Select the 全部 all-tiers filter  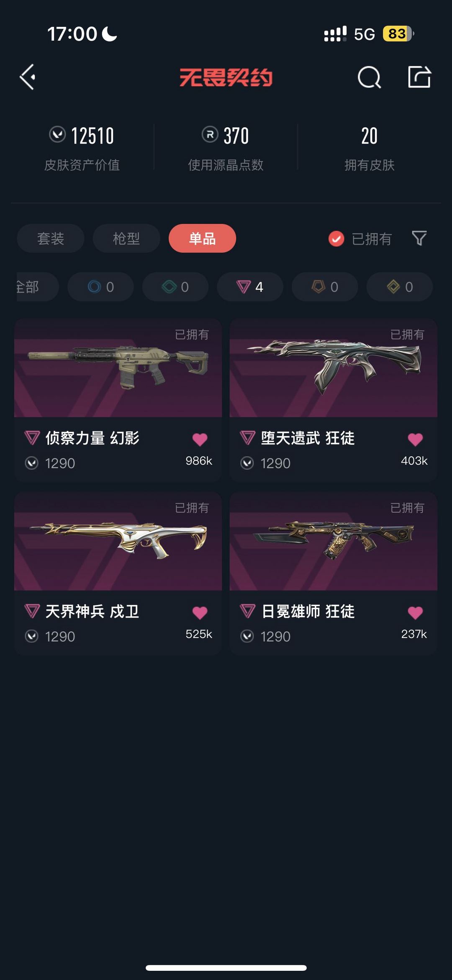[x=37, y=287]
